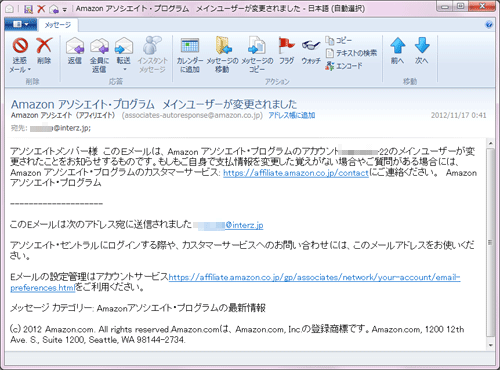
Task: Click the mail icon at title bar left
Action: (x=10, y=9)
